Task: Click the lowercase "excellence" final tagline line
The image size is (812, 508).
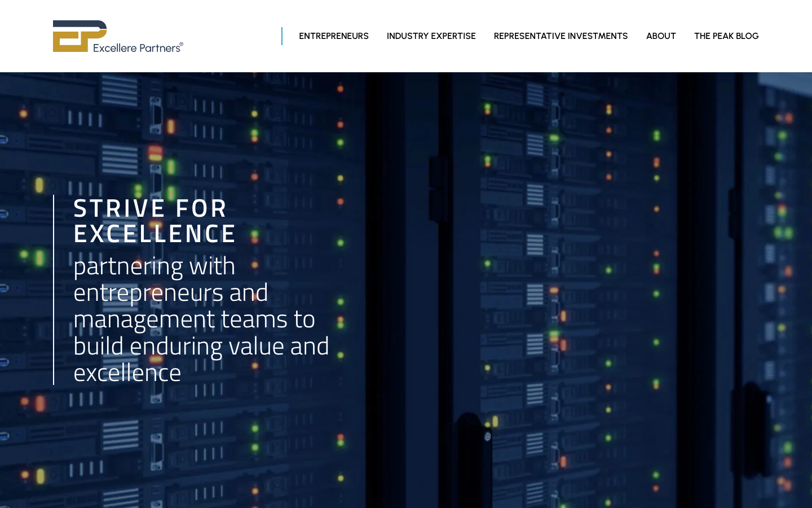Action: coord(127,373)
